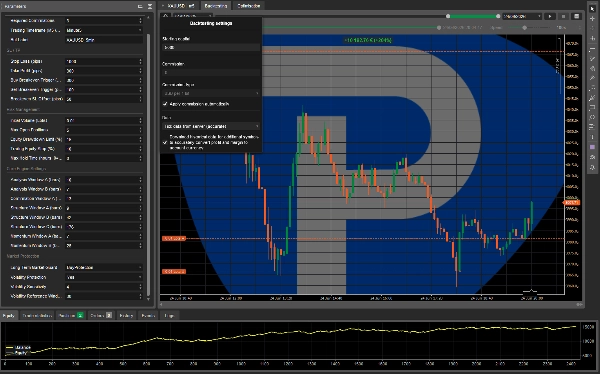The height and width of the screenshot is (374, 600).
Task: Select the rectangle shape tool
Action: [593, 108]
